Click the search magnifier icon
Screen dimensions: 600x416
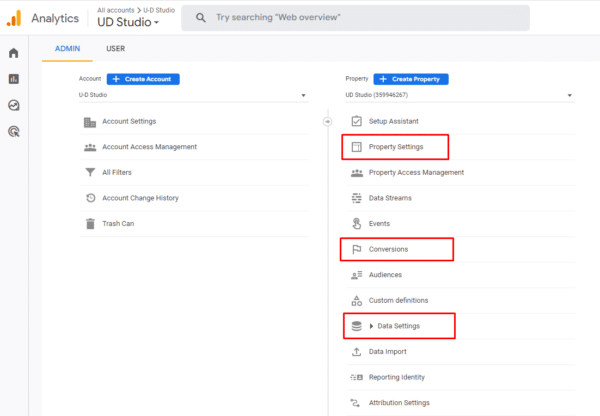click(x=201, y=18)
